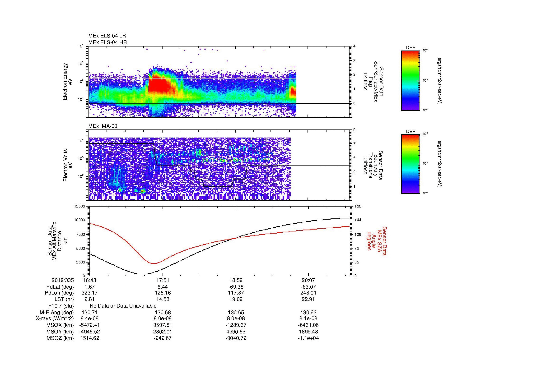Click the MEx IMA-00 panel title

coord(103,126)
